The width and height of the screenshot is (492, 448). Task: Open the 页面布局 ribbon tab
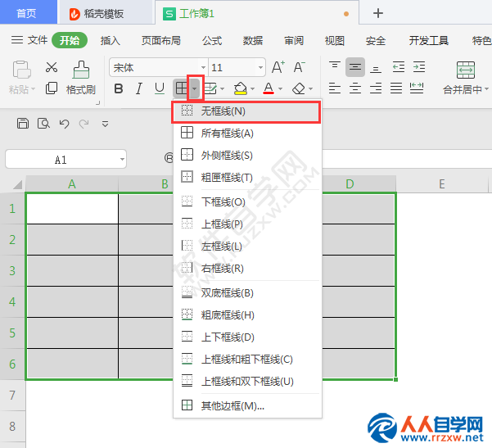[x=161, y=40]
